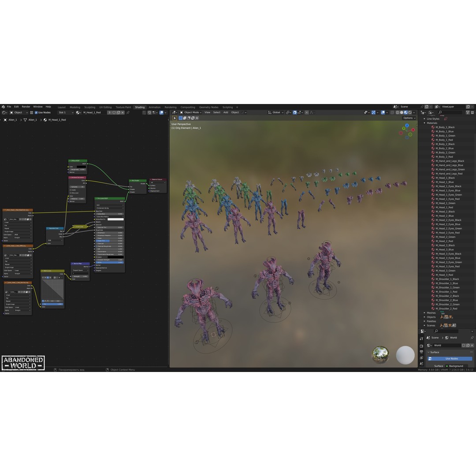Expand the Line Styles entry
This screenshot has width=476, height=476.
(425, 119)
